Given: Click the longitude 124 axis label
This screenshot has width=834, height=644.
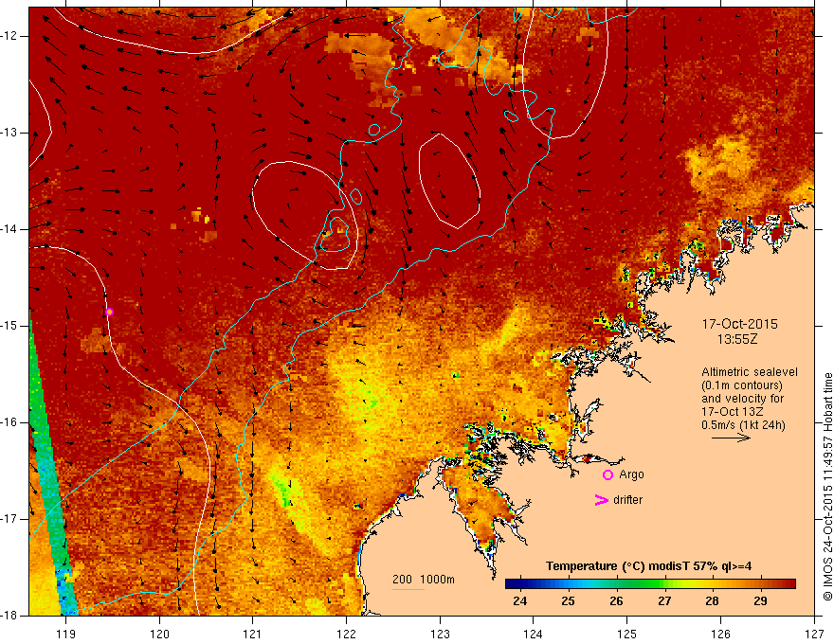Looking at the screenshot, I should (x=534, y=634).
